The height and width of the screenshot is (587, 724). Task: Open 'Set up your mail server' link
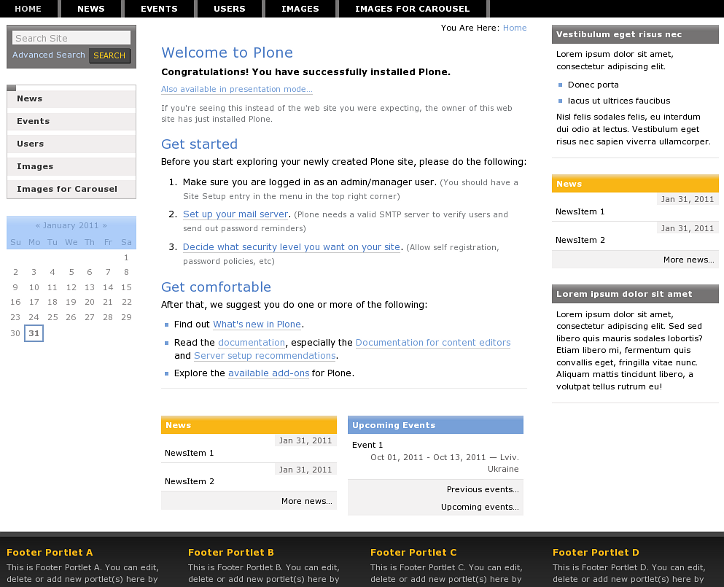pyautogui.click(x=236, y=214)
